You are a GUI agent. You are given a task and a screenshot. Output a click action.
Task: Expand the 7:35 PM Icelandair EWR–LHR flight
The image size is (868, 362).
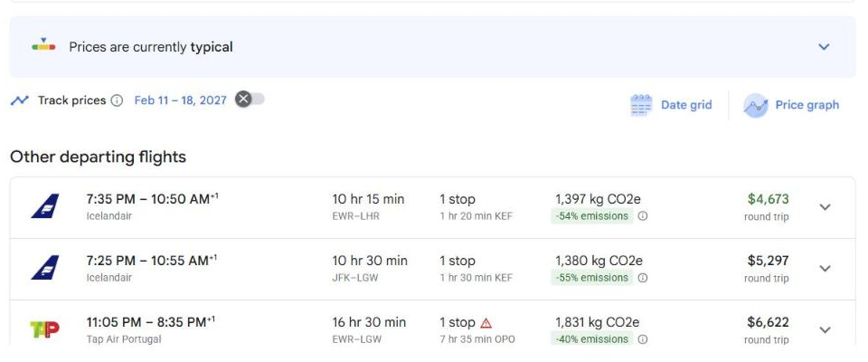click(x=825, y=207)
